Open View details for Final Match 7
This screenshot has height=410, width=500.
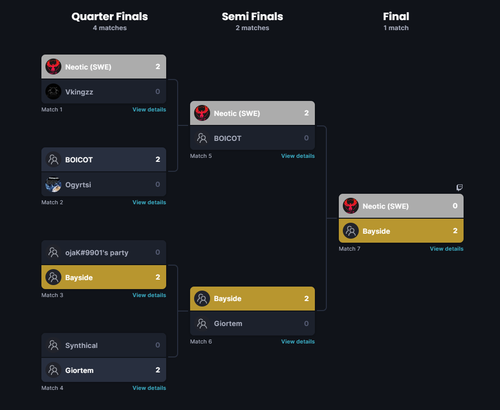pos(446,249)
